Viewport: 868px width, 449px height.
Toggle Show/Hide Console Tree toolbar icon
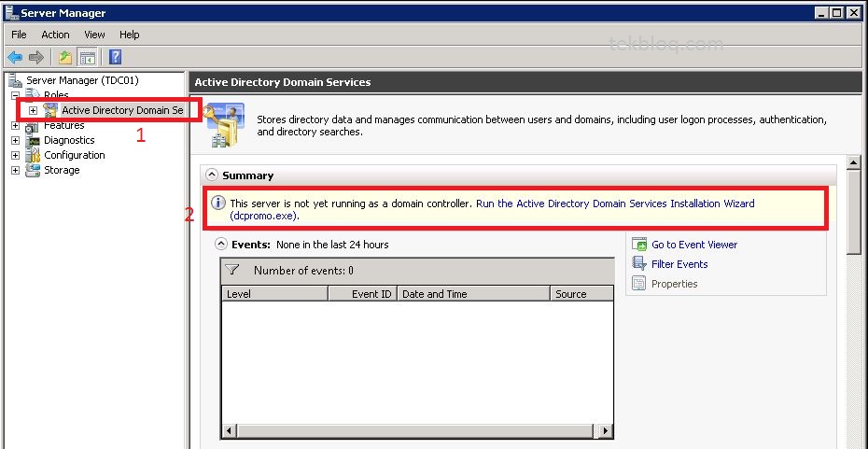tap(88, 57)
